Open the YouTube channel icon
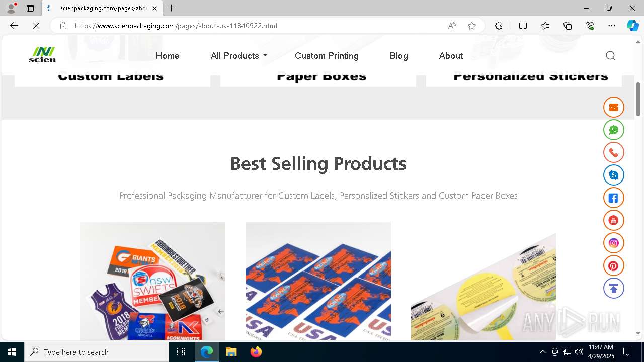Screen dimensions: 644x362 613,220
